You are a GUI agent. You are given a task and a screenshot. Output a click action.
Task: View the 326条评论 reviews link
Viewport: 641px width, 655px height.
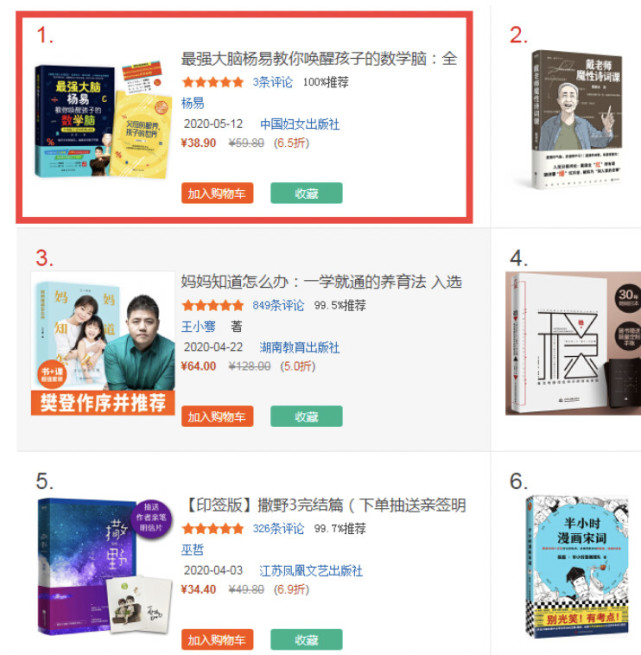click(x=278, y=528)
